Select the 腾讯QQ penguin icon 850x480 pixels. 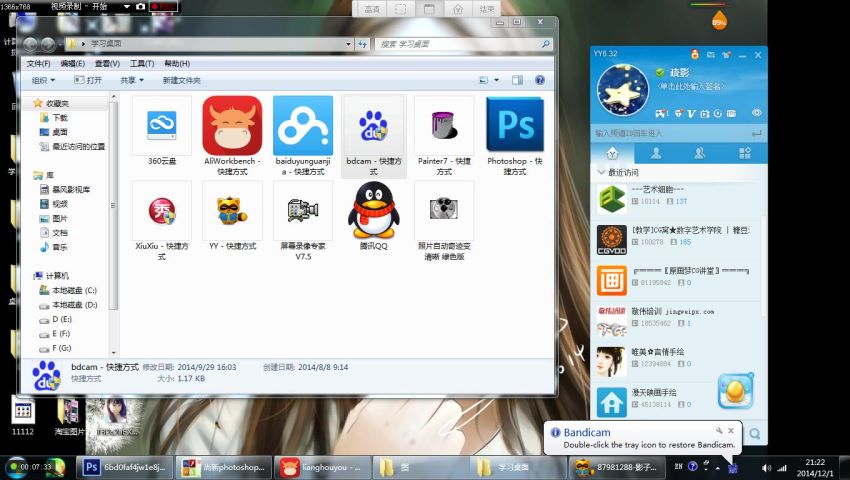click(374, 210)
